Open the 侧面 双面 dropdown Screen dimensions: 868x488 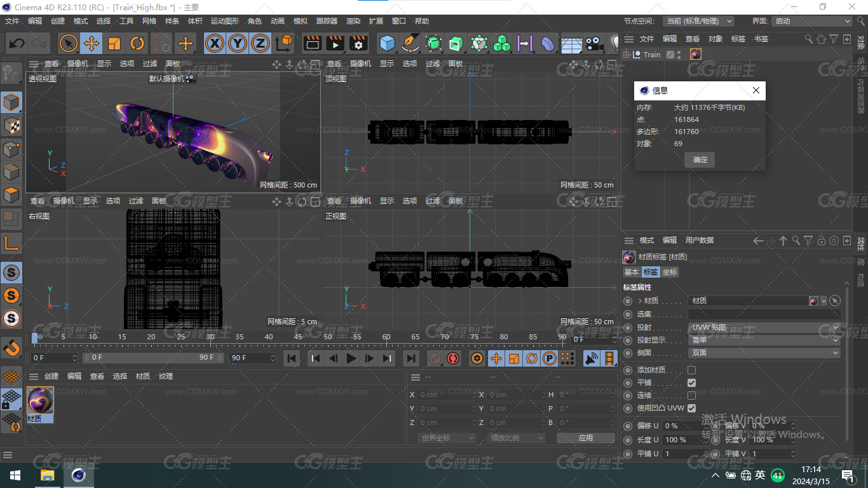point(764,353)
